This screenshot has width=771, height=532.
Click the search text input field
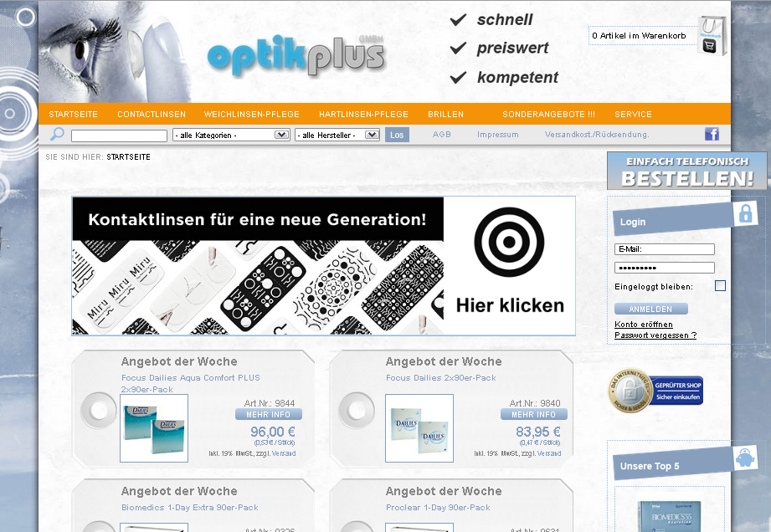point(119,136)
